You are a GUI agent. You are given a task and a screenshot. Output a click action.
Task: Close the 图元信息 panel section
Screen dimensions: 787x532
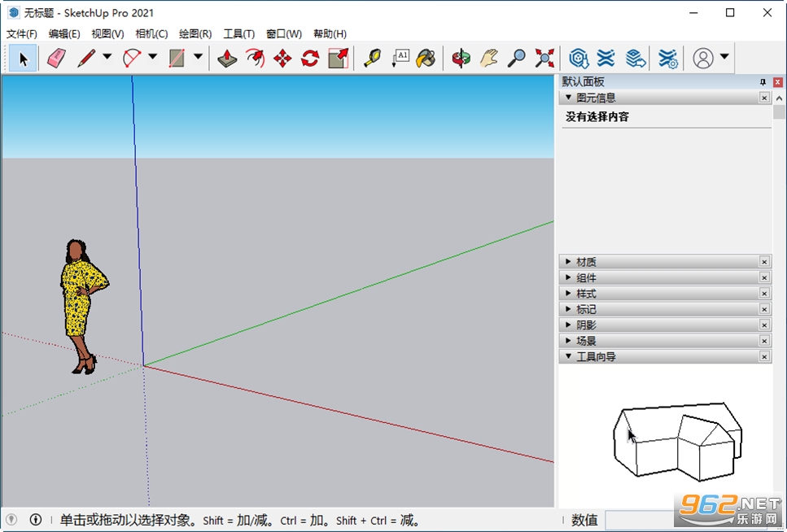764,98
